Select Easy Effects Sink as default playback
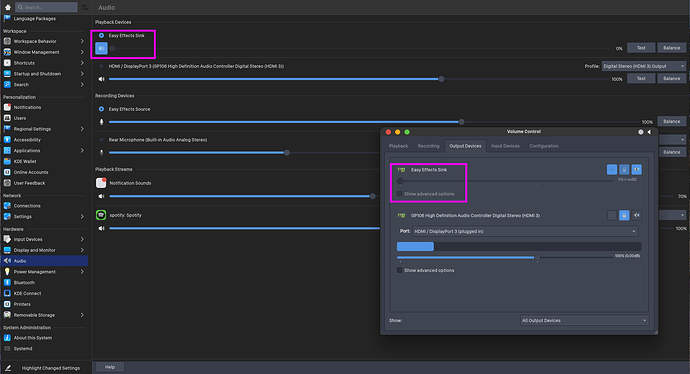Image resolution: width=690 pixels, height=374 pixels. [x=101, y=36]
